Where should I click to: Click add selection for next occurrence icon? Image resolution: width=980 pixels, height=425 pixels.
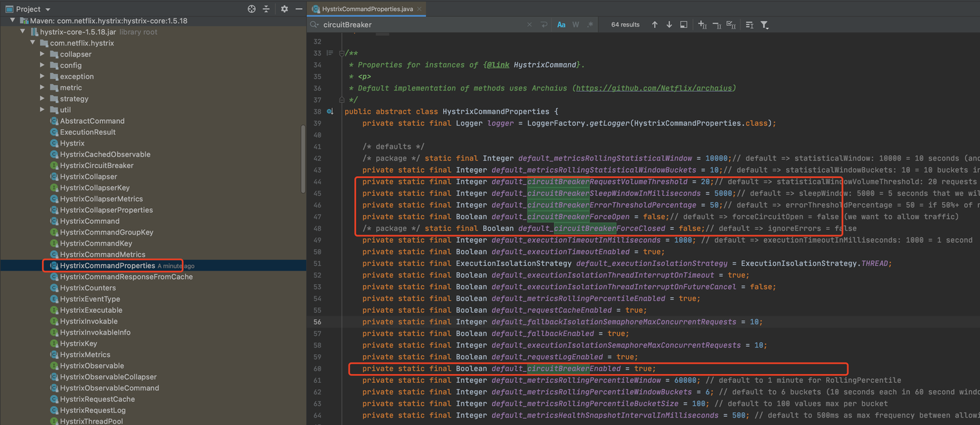(x=703, y=24)
